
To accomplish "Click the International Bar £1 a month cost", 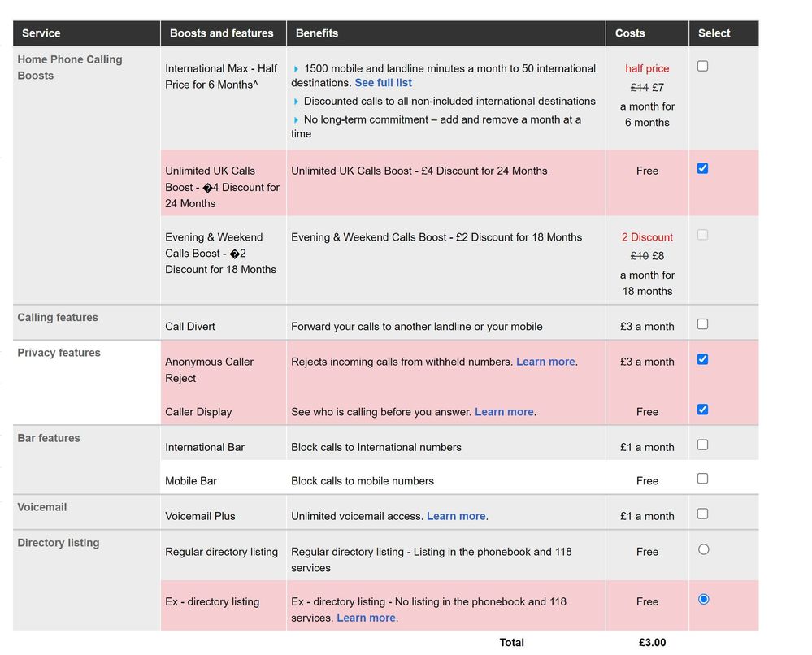I will tap(647, 448).
